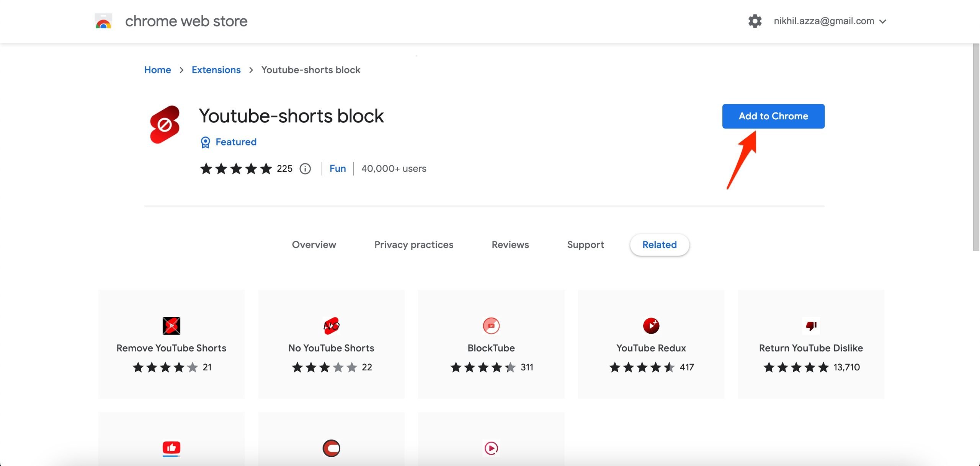
Task: Expand the ratings info tooltip
Action: [304, 168]
